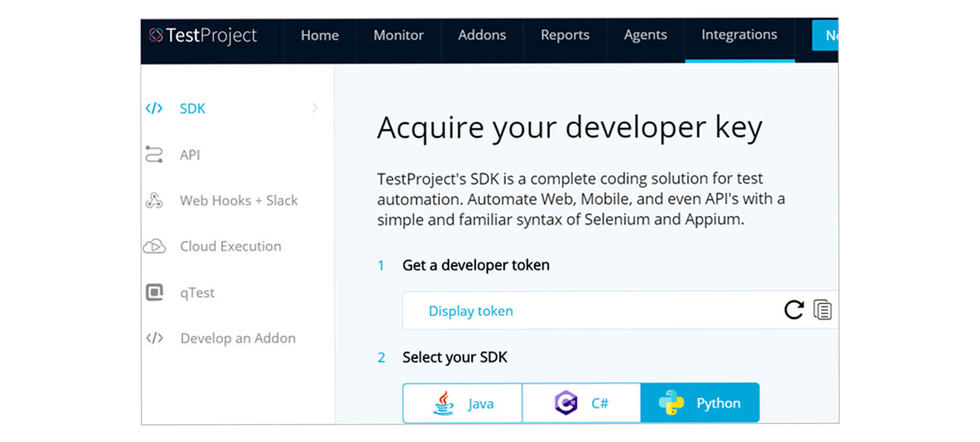Viewport: 980px width, 442px height.
Task: Open the API sidebar item
Action: 190,155
